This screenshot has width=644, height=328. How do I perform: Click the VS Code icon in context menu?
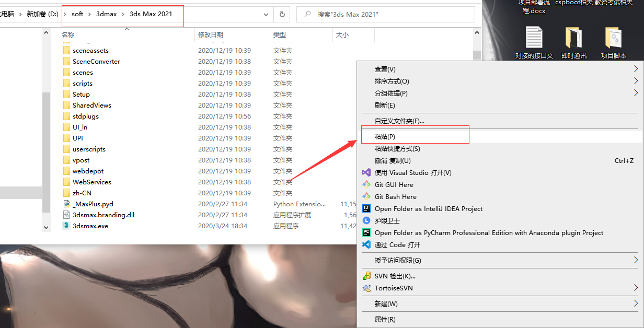click(x=366, y=244)
